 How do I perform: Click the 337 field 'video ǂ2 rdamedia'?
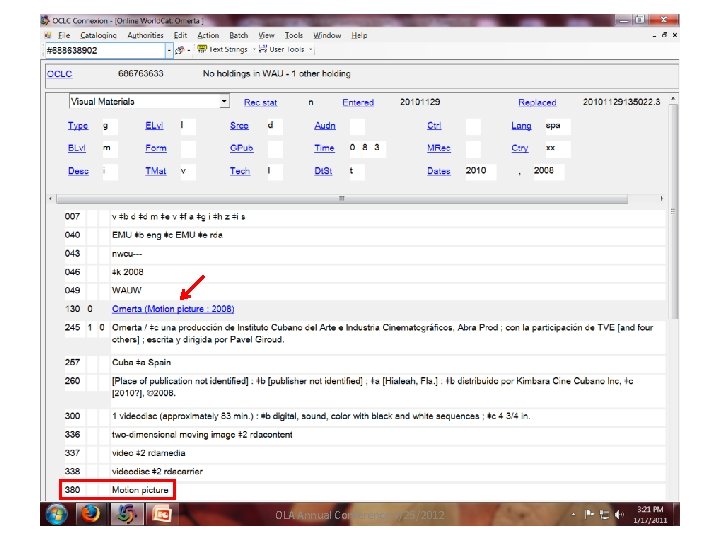click(148, 453)
